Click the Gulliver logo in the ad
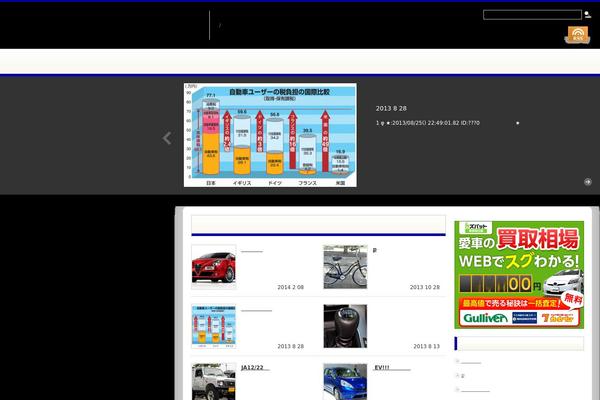Screen dimensions: 600x400 coord(485,318)
